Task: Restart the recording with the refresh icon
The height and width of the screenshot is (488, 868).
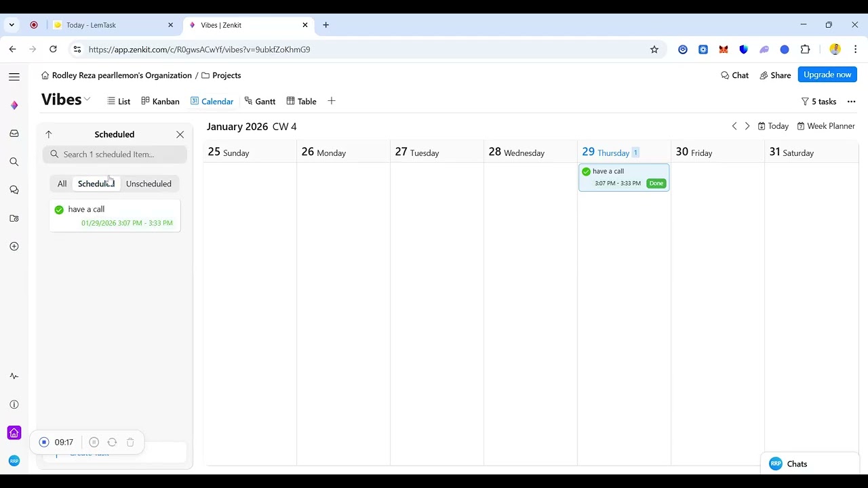Action: point(113,442)
